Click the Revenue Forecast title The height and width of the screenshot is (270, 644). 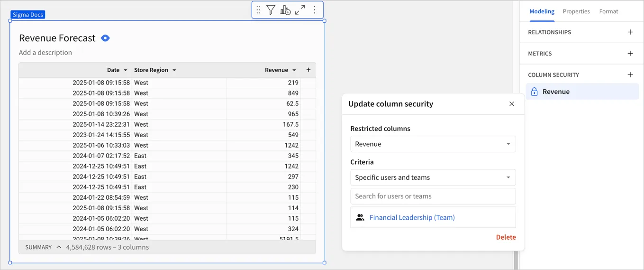(57, 38)
